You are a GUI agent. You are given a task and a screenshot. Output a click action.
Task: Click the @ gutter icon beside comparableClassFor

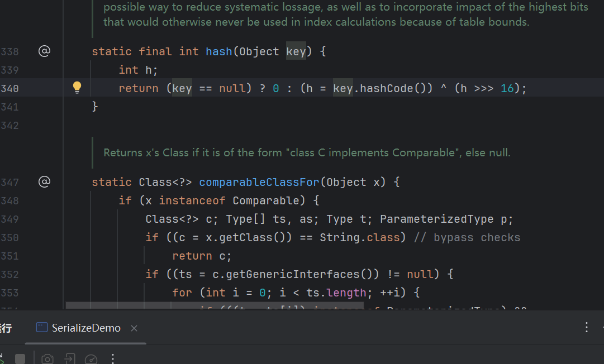click(x=44, y=181)
